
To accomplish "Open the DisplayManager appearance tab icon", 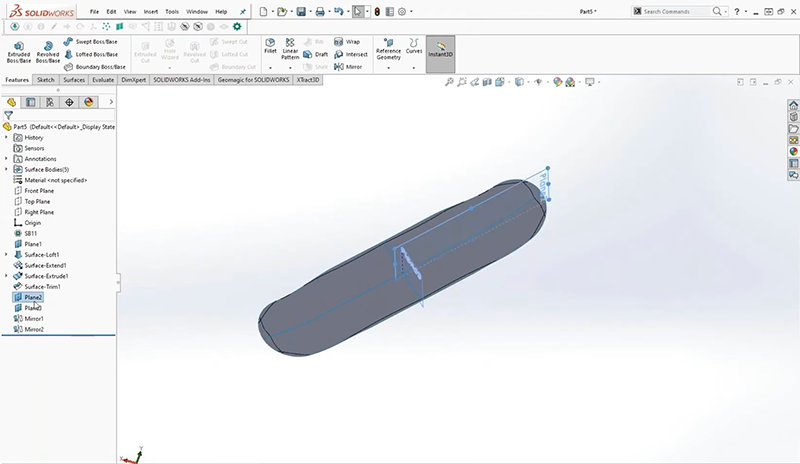I will click(x=89, y=102).
